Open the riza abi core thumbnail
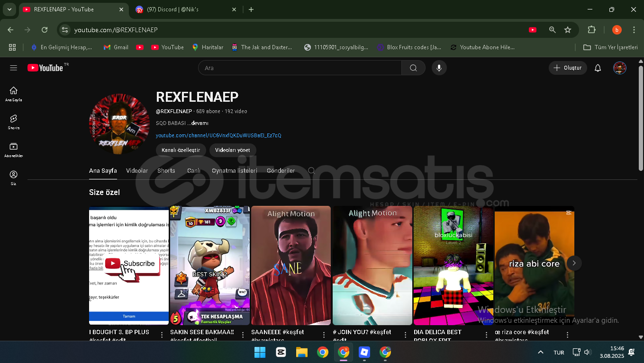The height and width of the screenshot is (363, 644). click(x=535, y=266)
